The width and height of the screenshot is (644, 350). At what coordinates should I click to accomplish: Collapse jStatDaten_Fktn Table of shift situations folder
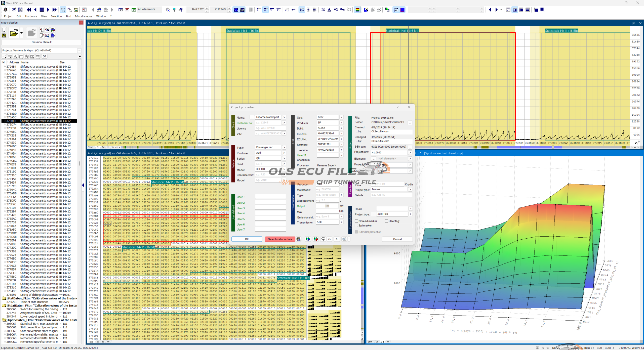tap(4, 298)
